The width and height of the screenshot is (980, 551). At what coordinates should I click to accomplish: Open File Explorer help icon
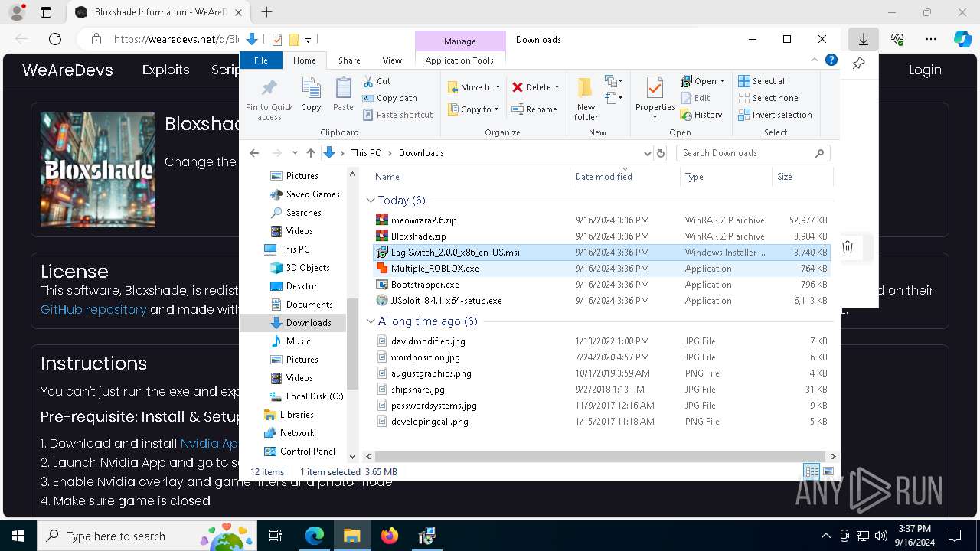pos(831,60)
